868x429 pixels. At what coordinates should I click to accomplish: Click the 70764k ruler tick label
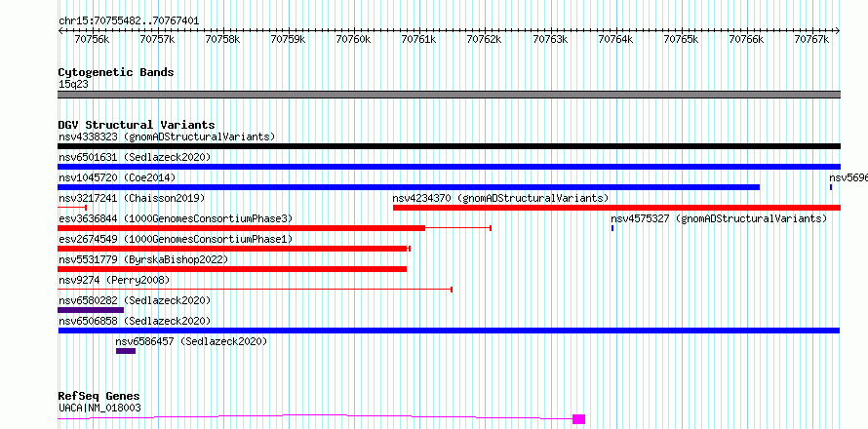[x=615, y=39]
